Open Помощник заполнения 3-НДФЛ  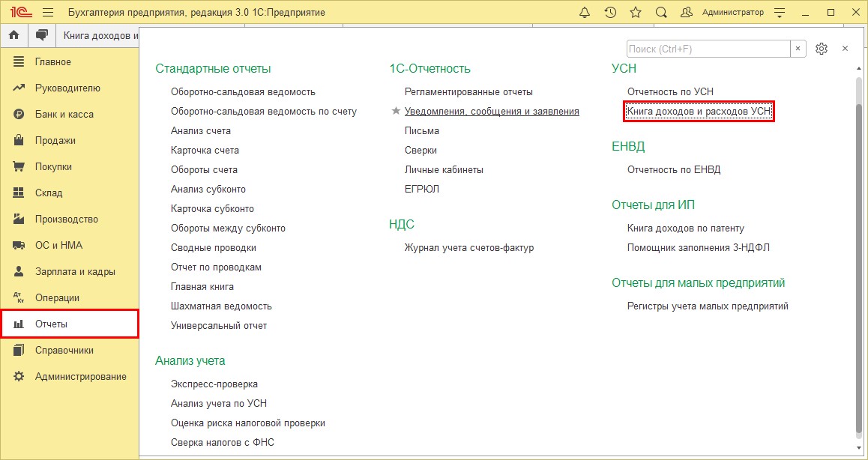pyautogui.click(x=699, y=248)
